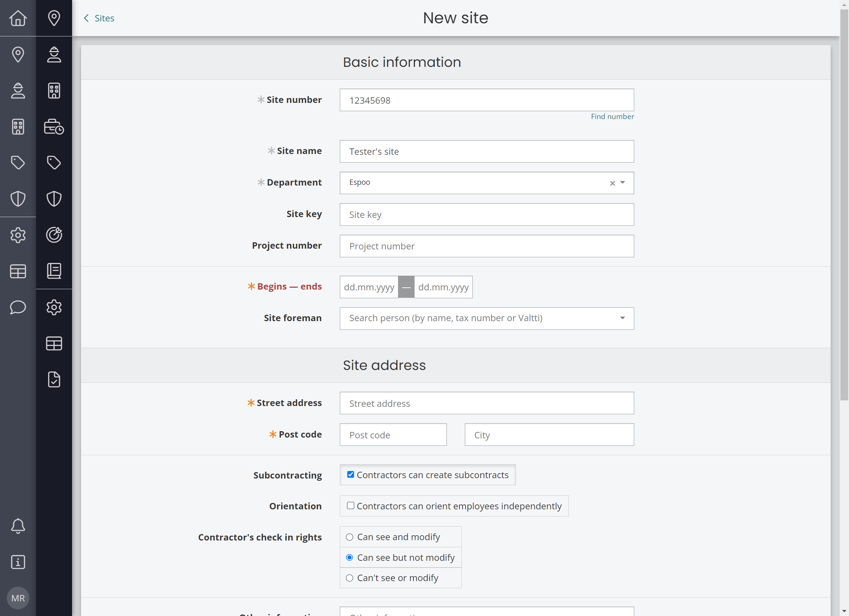Click the City field
Image resolution: width=849 pixels, height=616 pixels.
(x=549, y=435)
